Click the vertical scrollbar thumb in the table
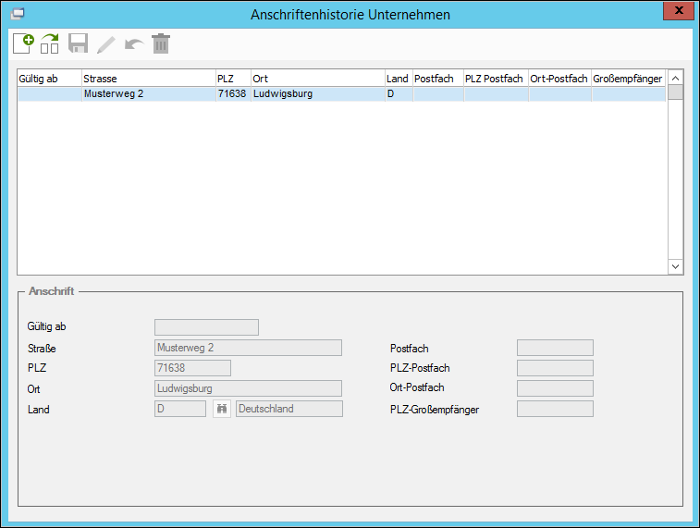Image resolution: width=700 pixels, height=528 pixels. (675, 93)
